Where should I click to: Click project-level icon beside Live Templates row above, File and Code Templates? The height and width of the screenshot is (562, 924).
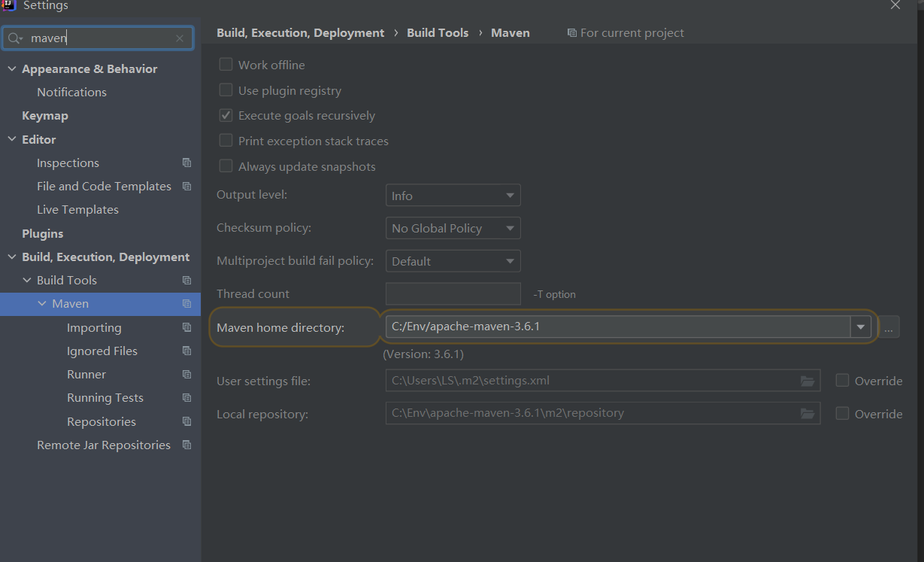coord(187,187)
